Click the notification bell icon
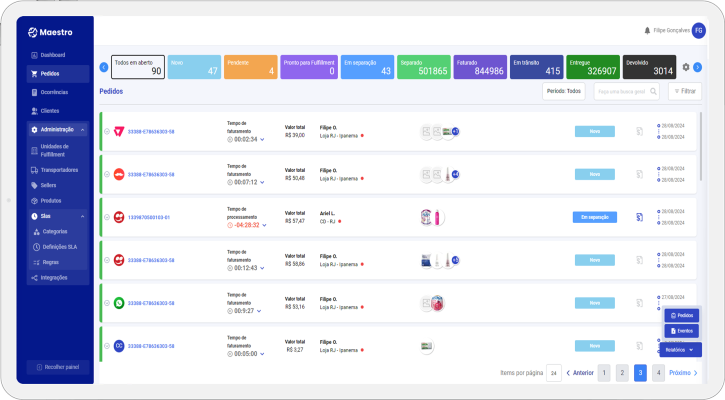The width and height of the screenshot is (725, 400). click(647, 31)
